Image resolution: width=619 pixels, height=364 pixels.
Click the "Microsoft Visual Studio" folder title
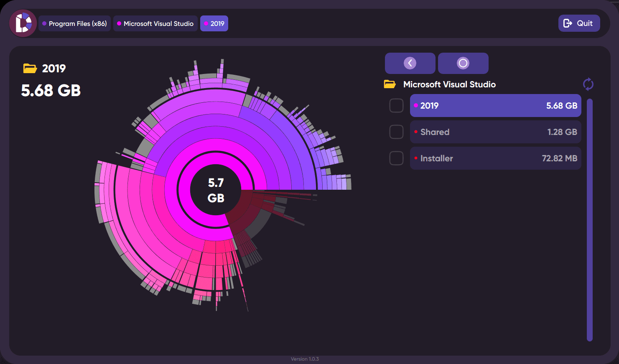point(449,84)
